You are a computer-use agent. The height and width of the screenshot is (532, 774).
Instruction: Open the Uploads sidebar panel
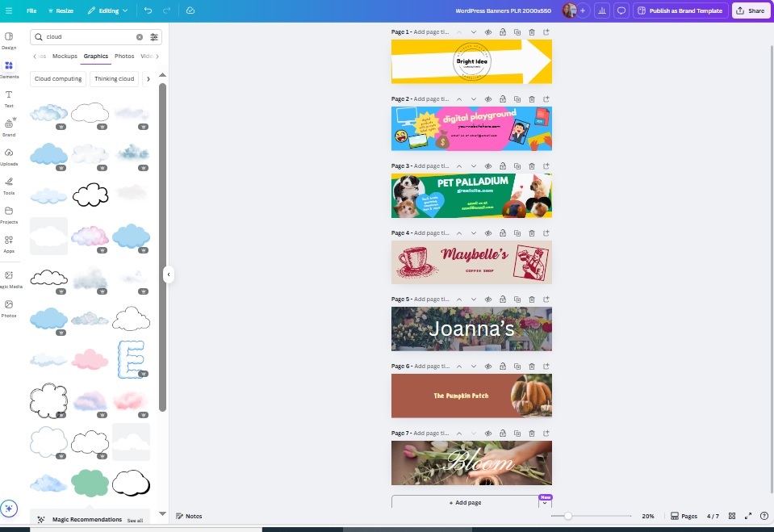pyautogui.click(x=9, y=157)
